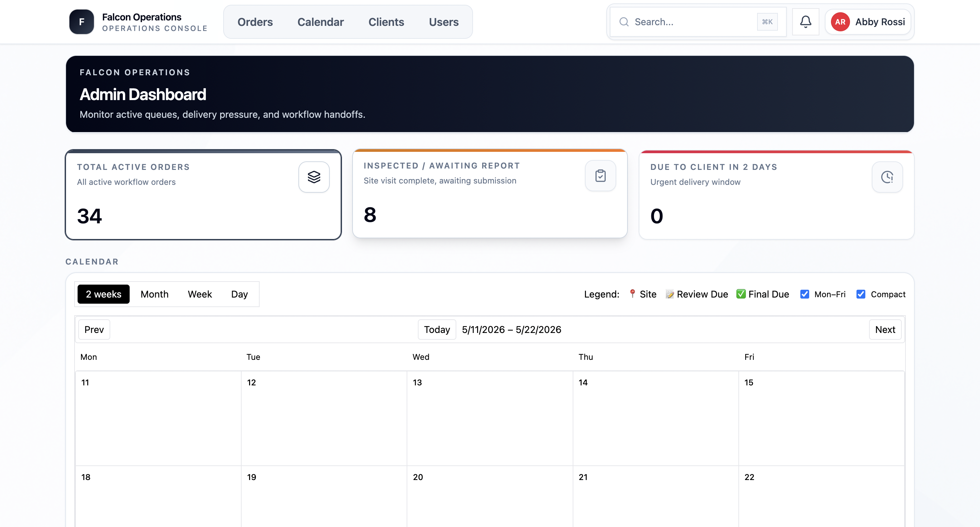Focus the Search input field
Image resolution: width=980 pixels, height=527 pixels.
point(698,22)
